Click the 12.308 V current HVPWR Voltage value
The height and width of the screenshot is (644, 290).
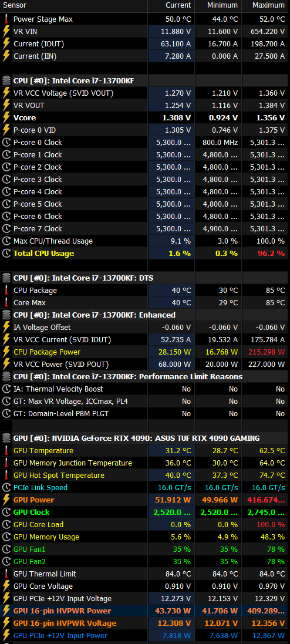pyautogui.click(x=174, y=623)
